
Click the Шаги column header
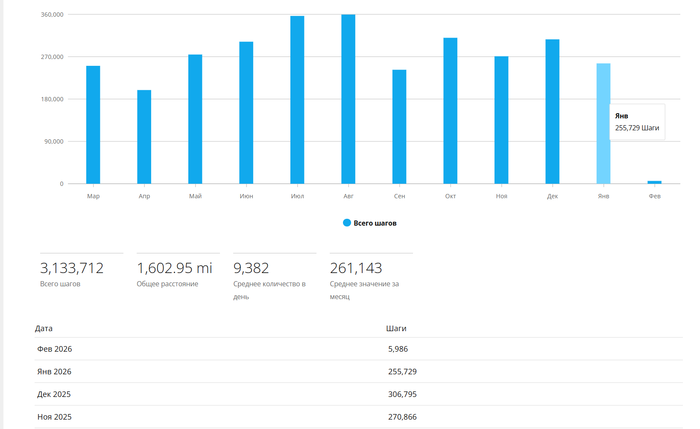click(396, 328)
